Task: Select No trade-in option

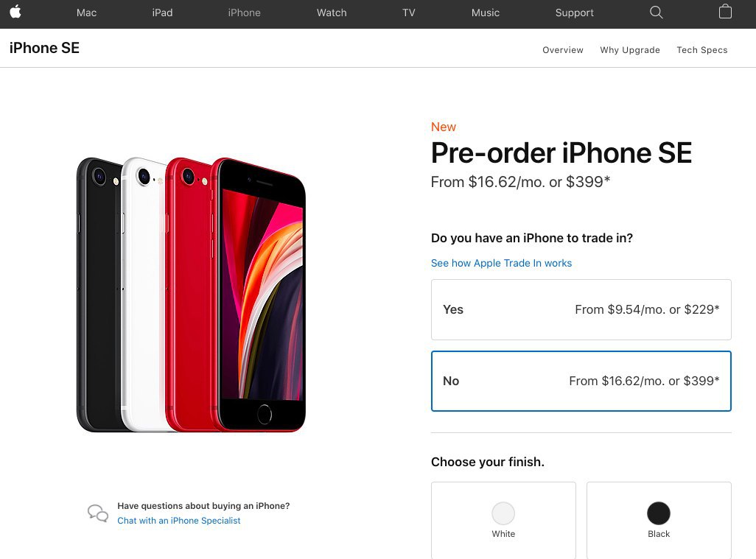Action: click(581, 382)
